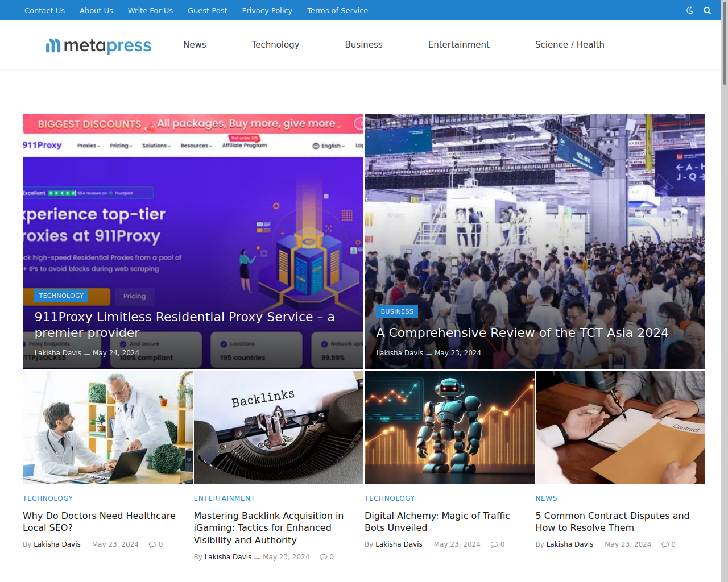Open the Backlinks typewriter thumbnail
728x582 pixels.
[279, 427]
